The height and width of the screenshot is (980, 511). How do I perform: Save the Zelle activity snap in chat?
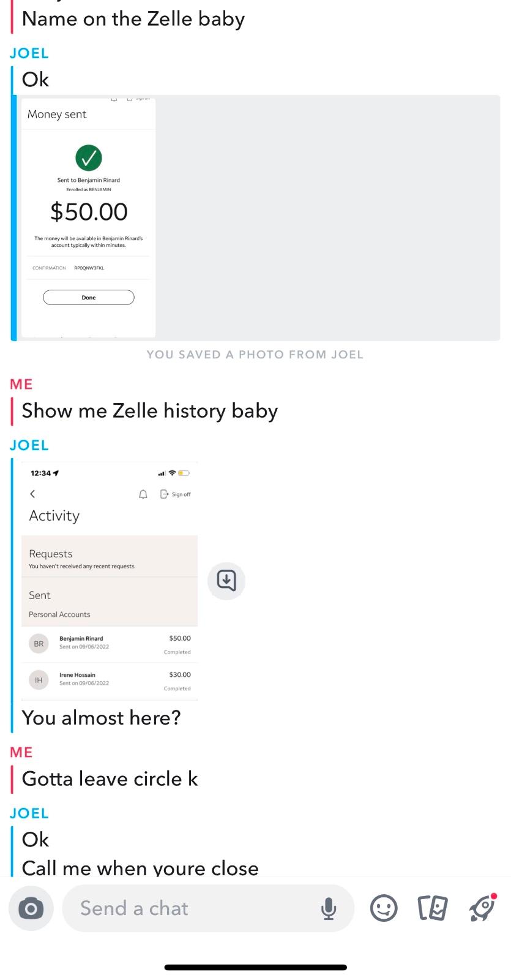pos(226,580)
